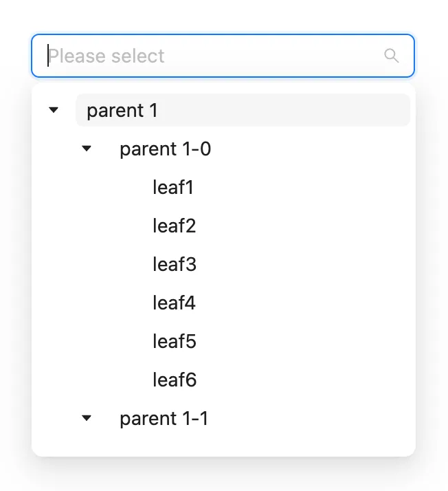Viewport: 448px width, 491px height.
Task: Click the triangle icon beside parent 1
Action: coord(54,110)
